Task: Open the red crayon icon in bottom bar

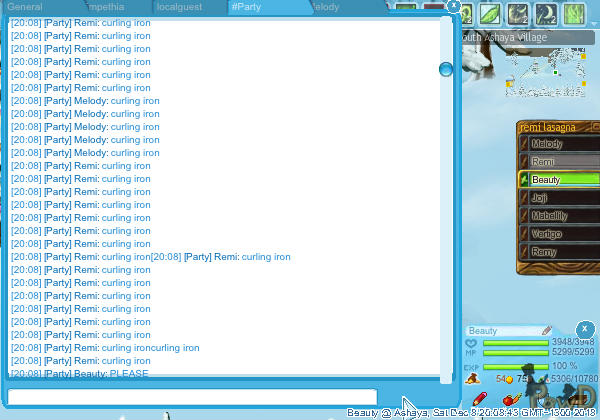Action: [479, 400]
